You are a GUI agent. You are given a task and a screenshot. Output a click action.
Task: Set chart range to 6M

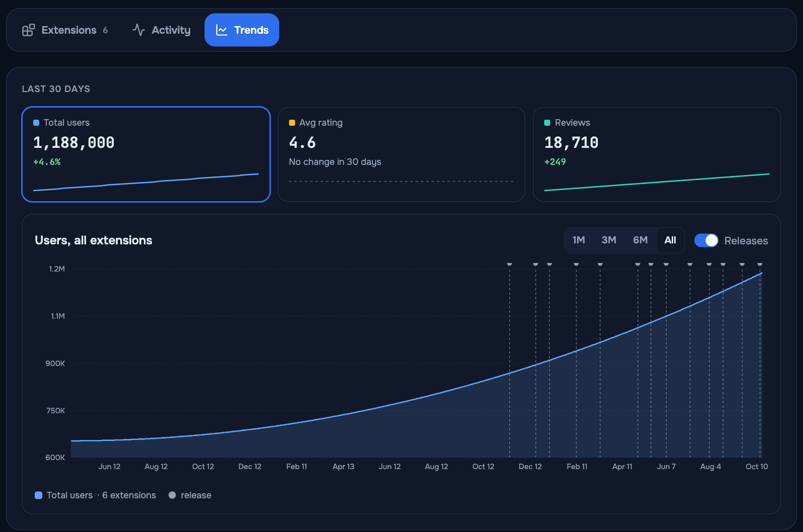tap(640, 240)
